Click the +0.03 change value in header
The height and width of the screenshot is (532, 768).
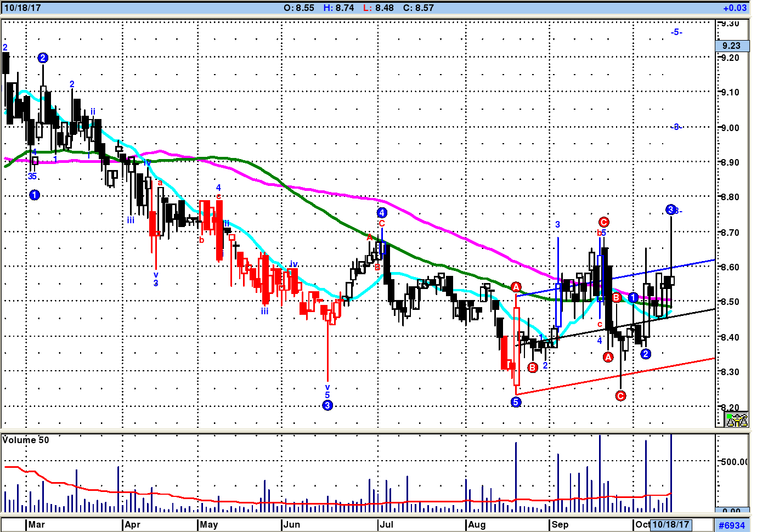tap(735, 8)
